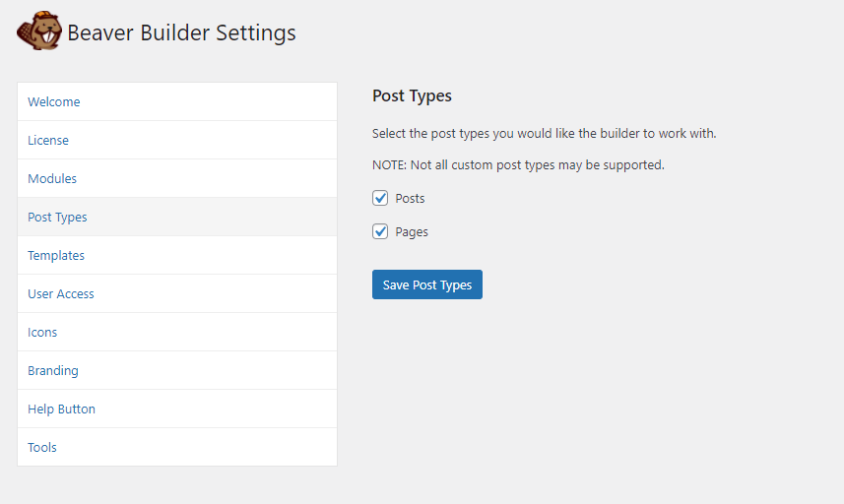Switch to the Templates tab

click(x=177, y=256)
